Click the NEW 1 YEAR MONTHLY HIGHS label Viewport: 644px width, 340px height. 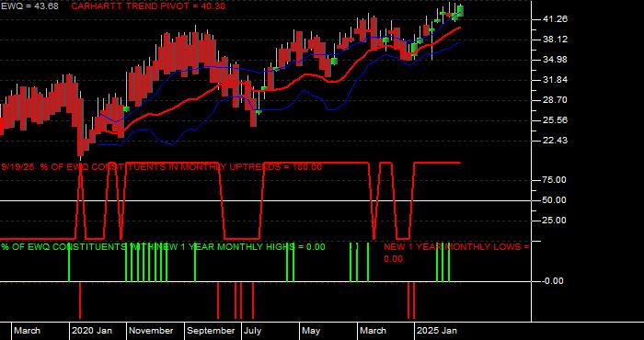[163, 247]
